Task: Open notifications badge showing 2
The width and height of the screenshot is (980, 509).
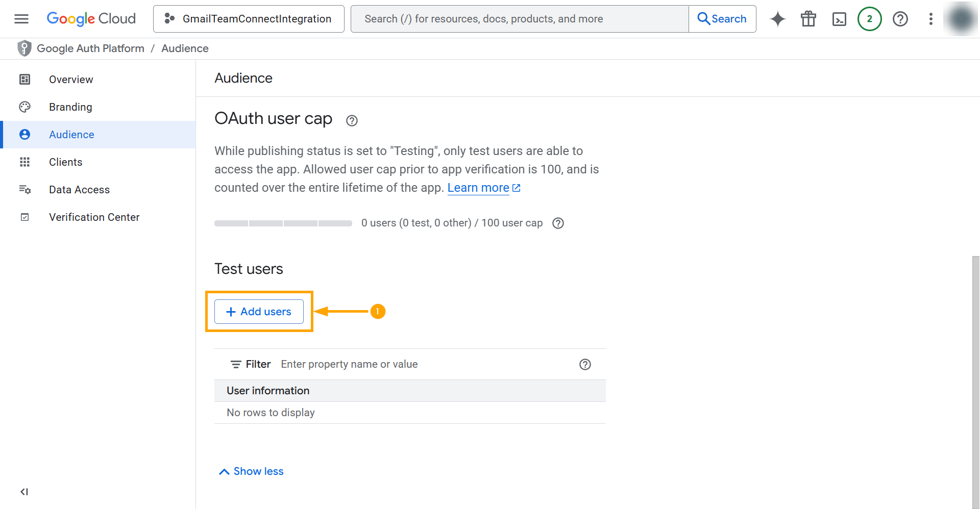Action: 869,19
